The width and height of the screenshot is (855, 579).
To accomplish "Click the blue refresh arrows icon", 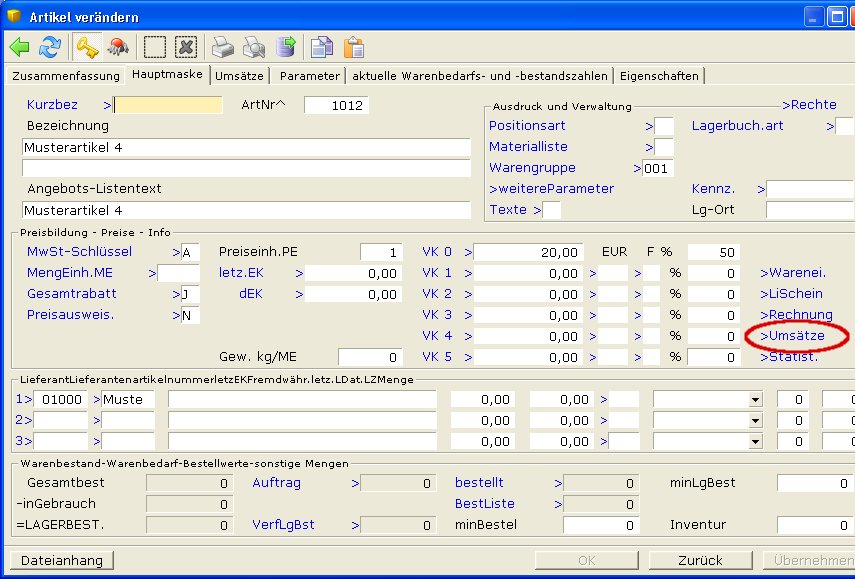I will click(x=49, y=47).
